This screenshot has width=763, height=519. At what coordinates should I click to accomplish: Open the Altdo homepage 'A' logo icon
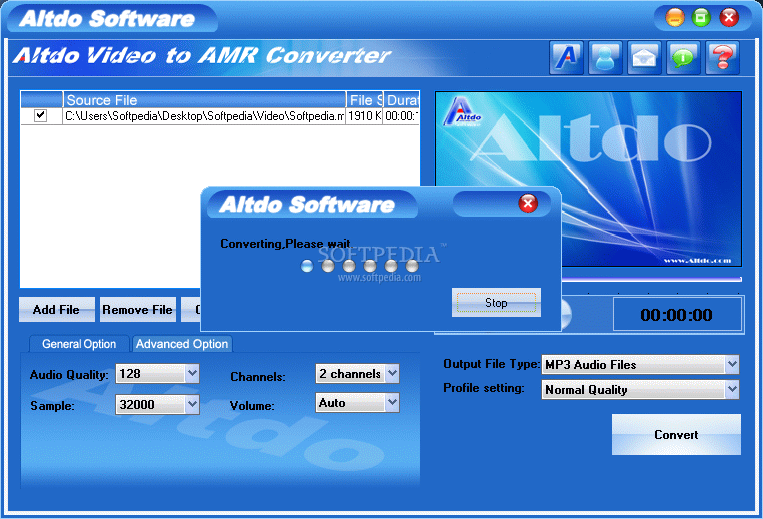(566, 58)
